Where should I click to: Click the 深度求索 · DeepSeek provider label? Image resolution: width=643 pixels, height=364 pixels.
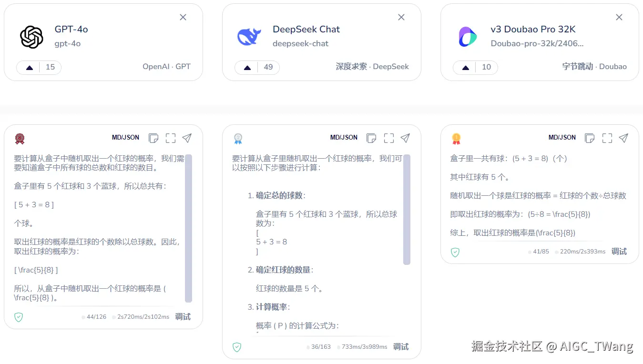click(x=372, y=67)
